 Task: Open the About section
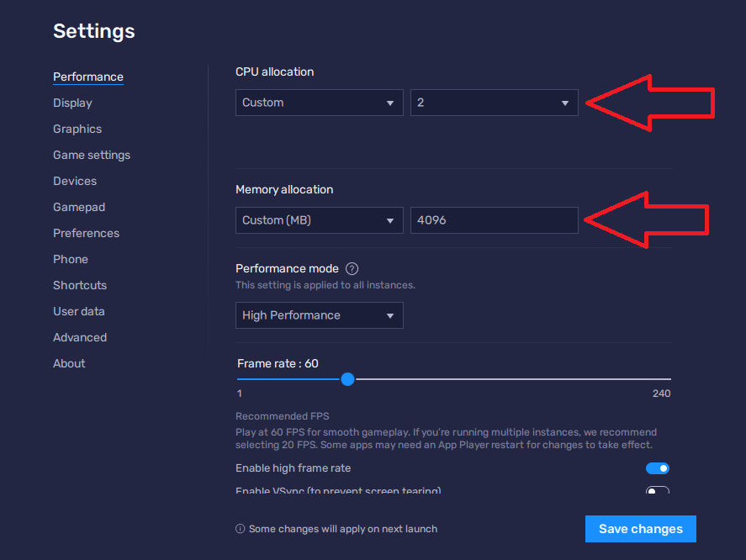pyautogui.click(x=69, y=363)
